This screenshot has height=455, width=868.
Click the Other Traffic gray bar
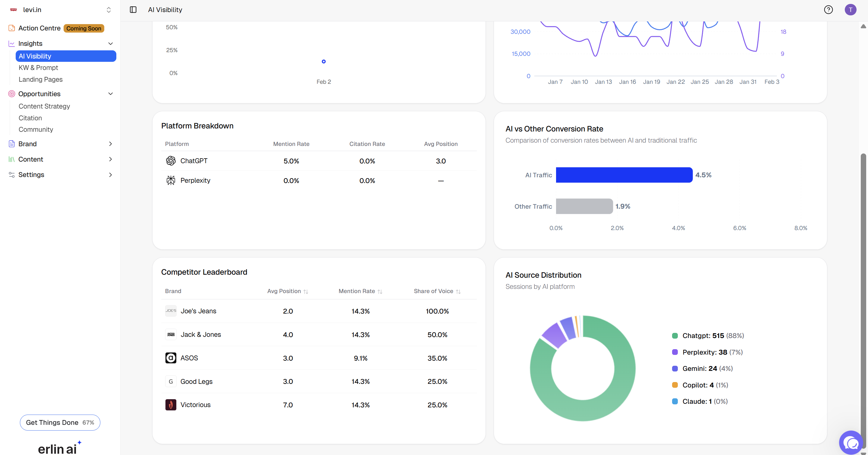[584, 206]
